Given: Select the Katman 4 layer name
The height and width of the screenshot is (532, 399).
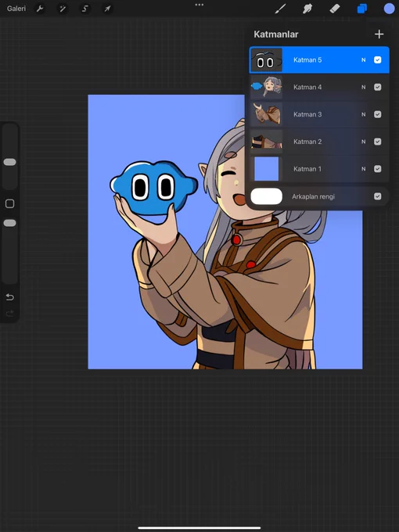Looking at the screenshot, I should point(307,87).
